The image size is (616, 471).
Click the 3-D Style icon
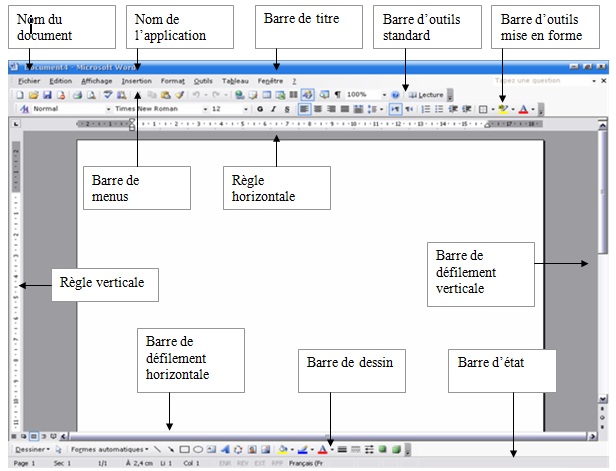[x=396, y=449]
